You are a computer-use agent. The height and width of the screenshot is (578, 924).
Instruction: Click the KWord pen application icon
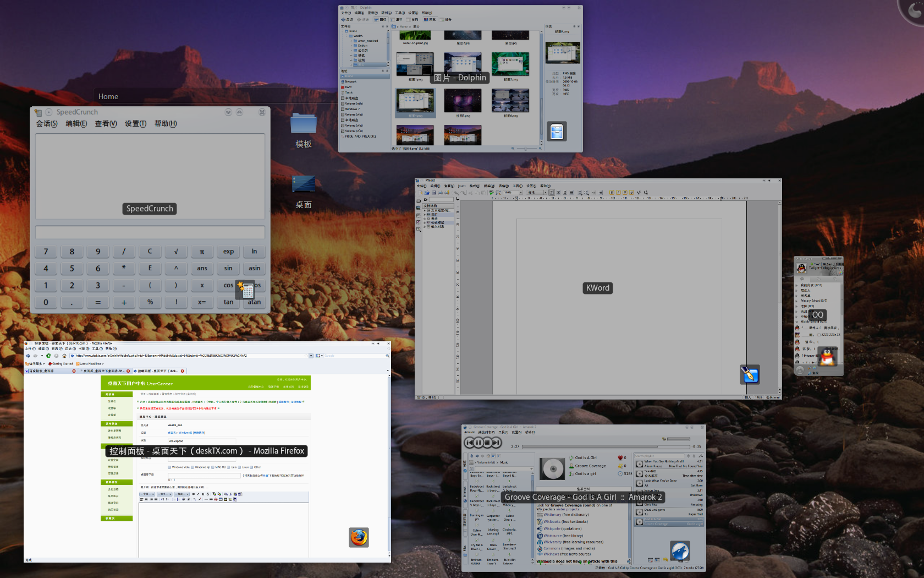pyautogui.click(x=750, y=374)
